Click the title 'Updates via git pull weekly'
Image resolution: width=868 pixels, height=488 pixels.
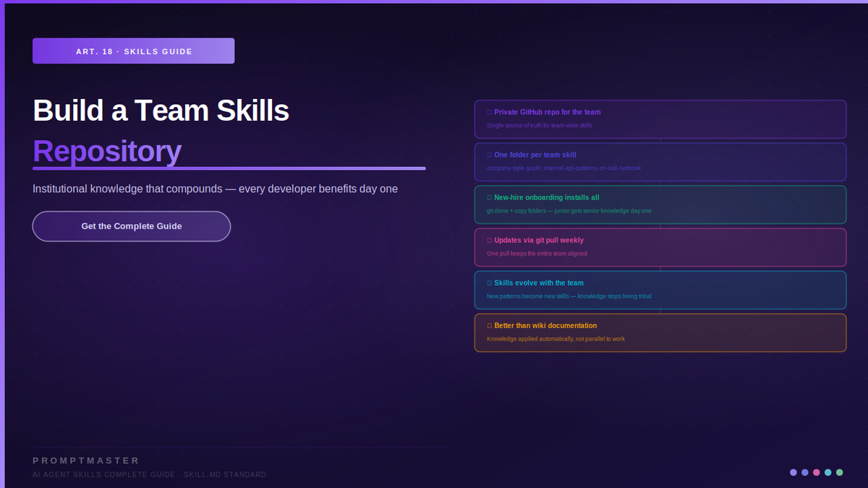click(539, 240)
